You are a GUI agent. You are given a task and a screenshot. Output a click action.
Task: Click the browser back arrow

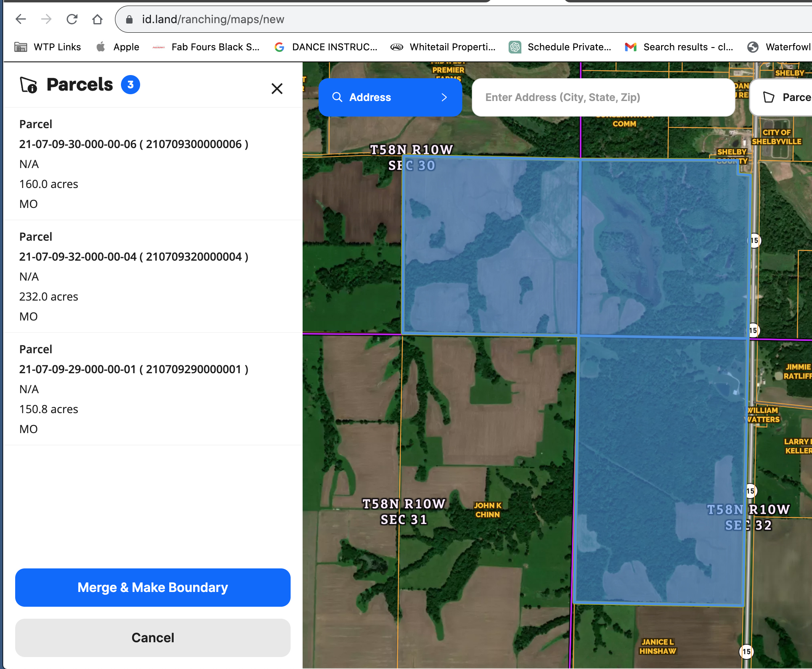pos(21,19)
